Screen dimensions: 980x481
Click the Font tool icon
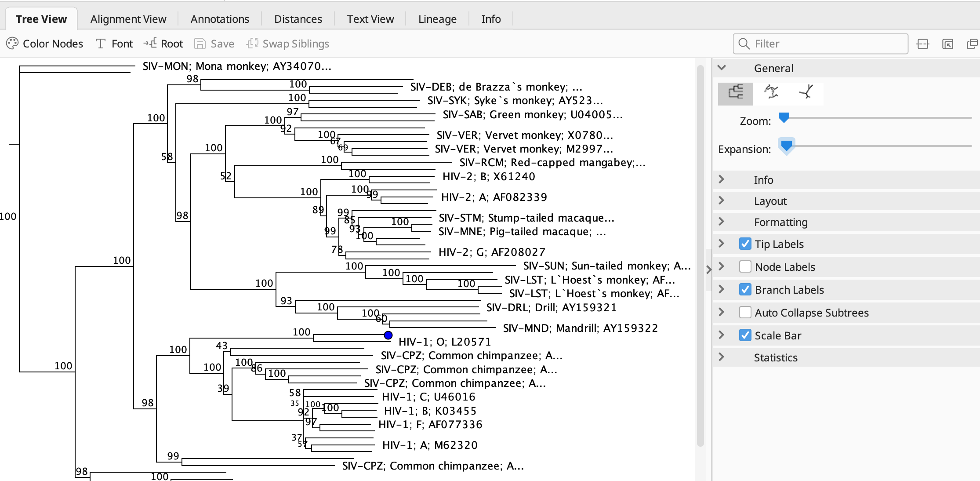[101, 44]
